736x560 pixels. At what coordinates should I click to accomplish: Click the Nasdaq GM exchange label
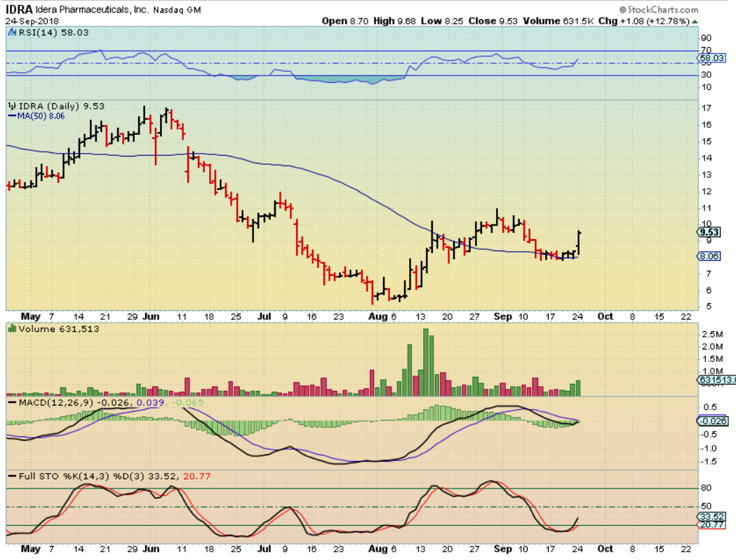(x=177, y=10)
